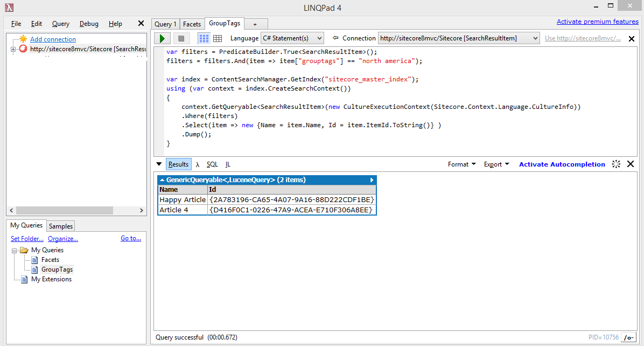The height and width of the screenshot is (346, 644).
Task: Click the connections panel horizontal scrollbar
Action: (75, 210)
